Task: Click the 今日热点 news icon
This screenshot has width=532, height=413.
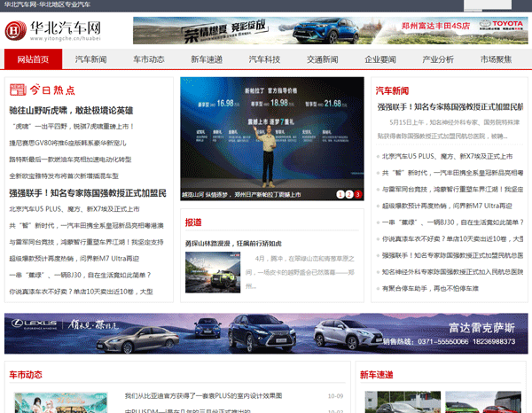Action: (18, 90)
